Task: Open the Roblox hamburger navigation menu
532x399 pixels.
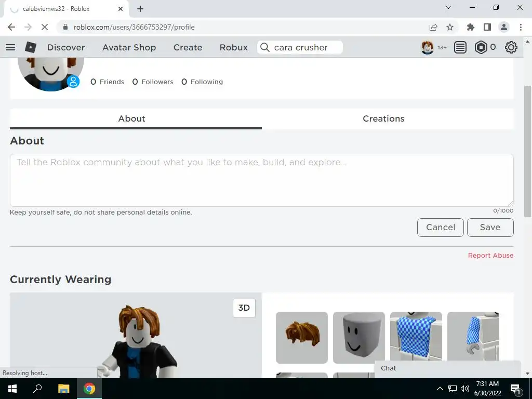Action: pos(10,47)
